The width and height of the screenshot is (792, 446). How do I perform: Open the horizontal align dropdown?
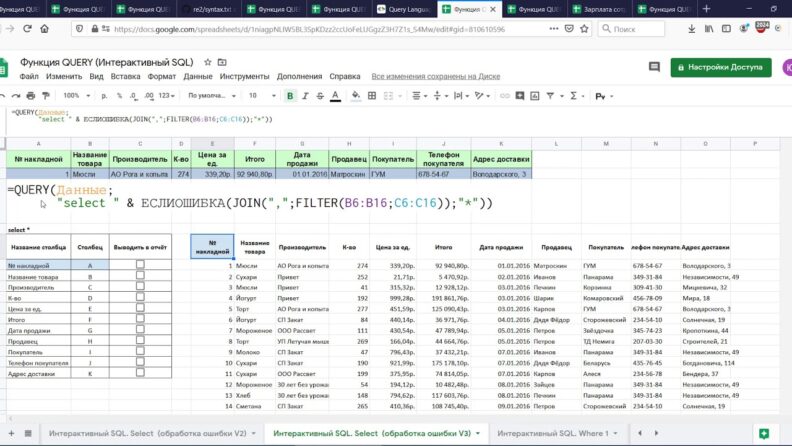tap(419, 95)
